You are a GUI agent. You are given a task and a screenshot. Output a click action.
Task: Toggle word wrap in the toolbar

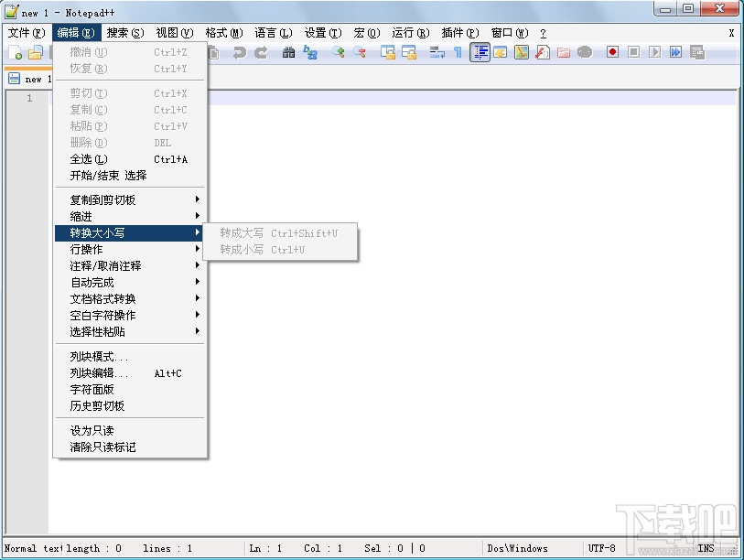point(437,53)
